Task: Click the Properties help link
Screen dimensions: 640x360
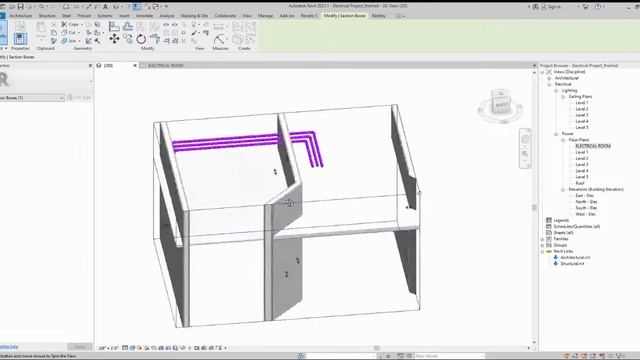Action: [x=9, y=347]
